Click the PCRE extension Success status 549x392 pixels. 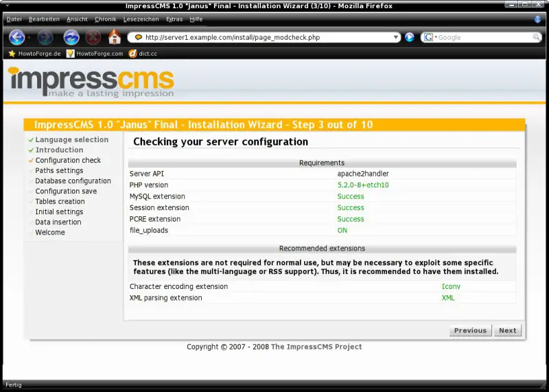coord(351,219)
